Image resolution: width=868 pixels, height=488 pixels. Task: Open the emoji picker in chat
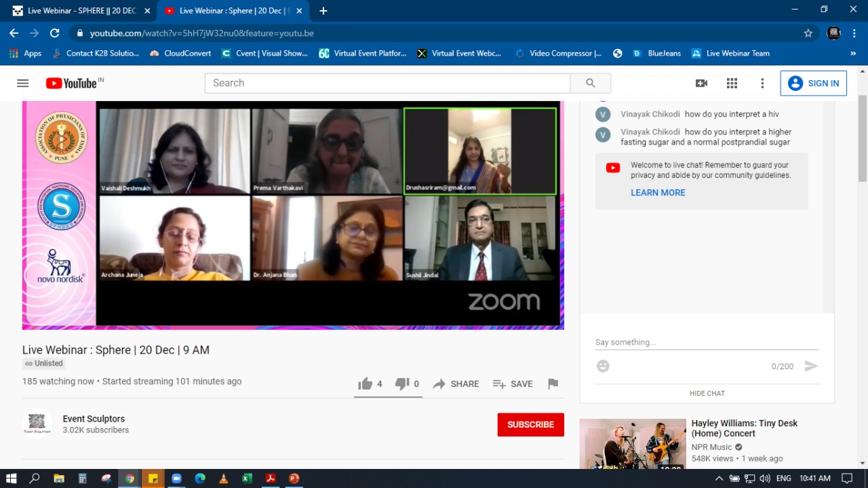pos(603,366)
